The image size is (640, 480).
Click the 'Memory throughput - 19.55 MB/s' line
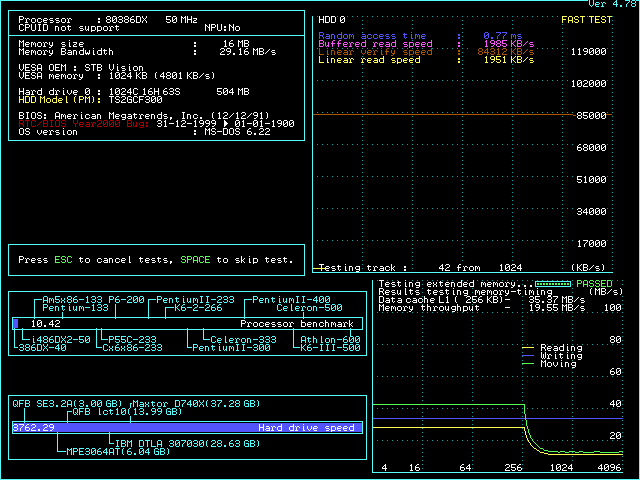tap(482, 308)
